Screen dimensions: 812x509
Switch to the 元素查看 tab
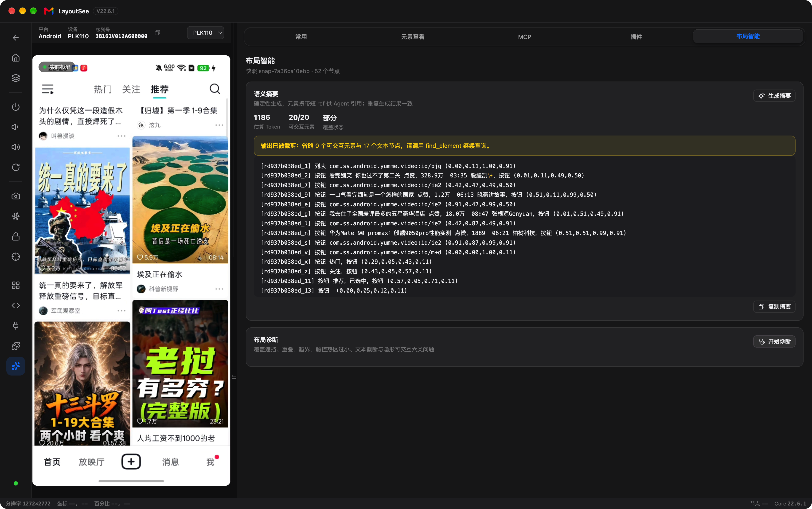click(413, 36)
